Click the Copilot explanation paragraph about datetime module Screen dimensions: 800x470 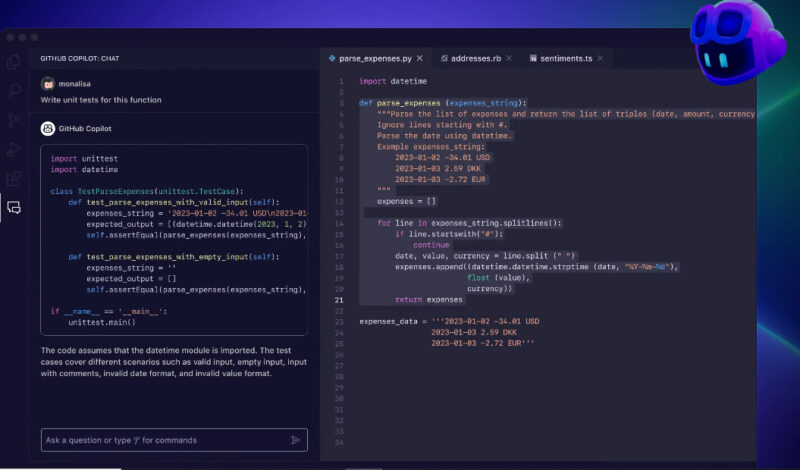tap(173, 362)
